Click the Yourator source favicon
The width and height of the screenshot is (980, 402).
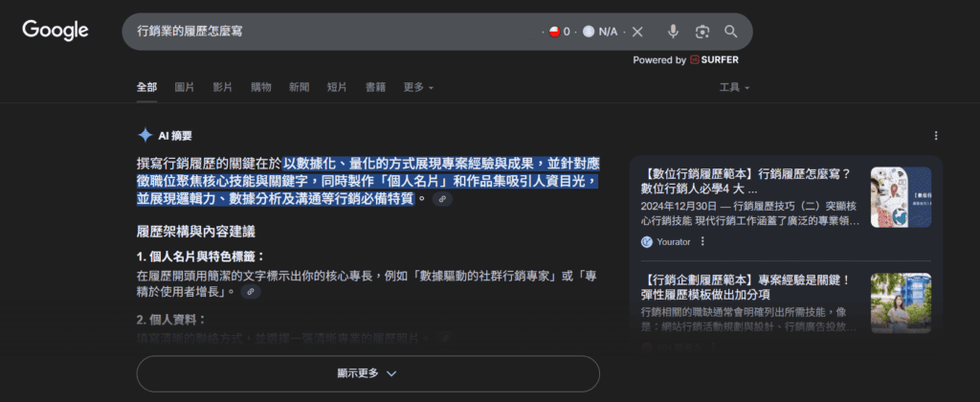(x=646, y=242)
